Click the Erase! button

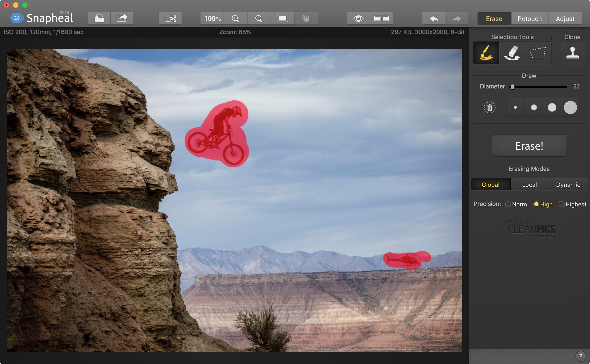530,145
